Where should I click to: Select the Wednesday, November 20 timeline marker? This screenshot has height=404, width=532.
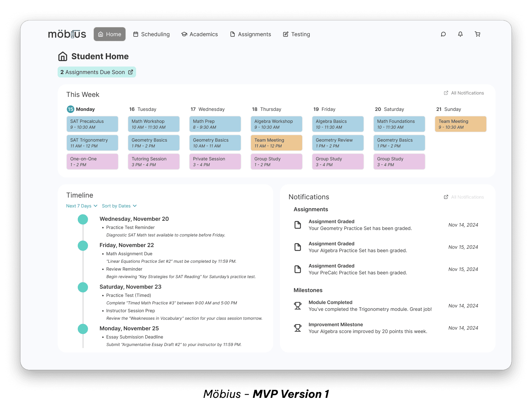(x=83, y=219)
